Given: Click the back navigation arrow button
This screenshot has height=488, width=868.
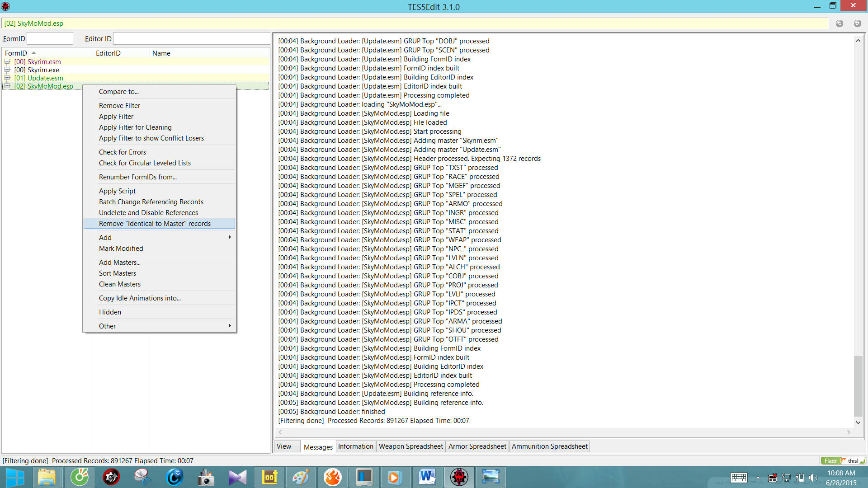Looking at the screenshot, I should click(x=840, y=23).
